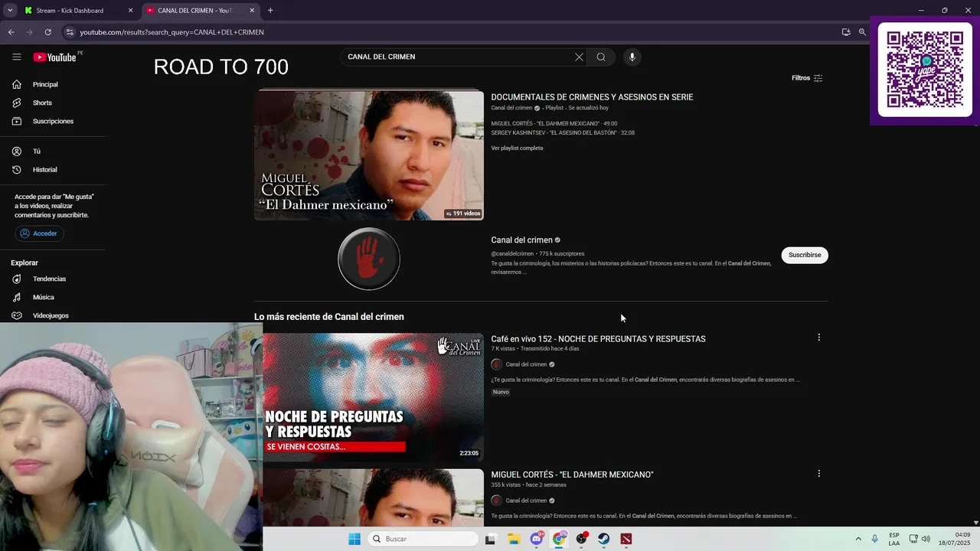Open Dota 2 from taskbar
This screenshot has width=980, height=551.
pyautogui.click(x=626, y=539)
